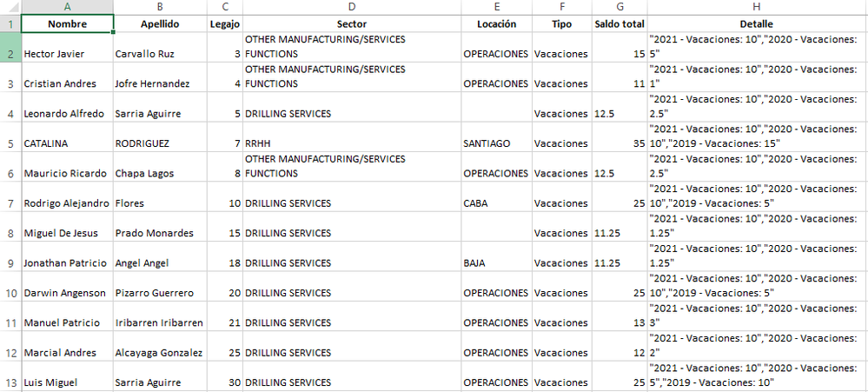Click Saldo total 35 for CATALINA
This screenshot has height=392, width=868.
pyautogui.click(x=620, y=136)
